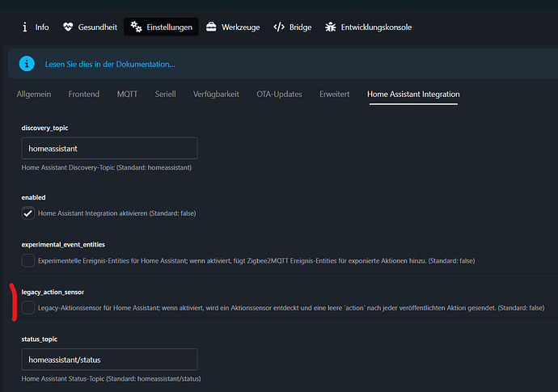Switch to the Erweitert tab

tap(335, 95)
